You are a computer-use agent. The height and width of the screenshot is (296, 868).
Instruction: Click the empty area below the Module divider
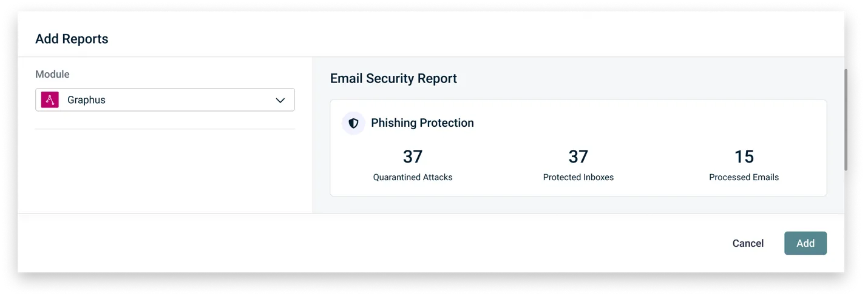[x=165, y=170]
